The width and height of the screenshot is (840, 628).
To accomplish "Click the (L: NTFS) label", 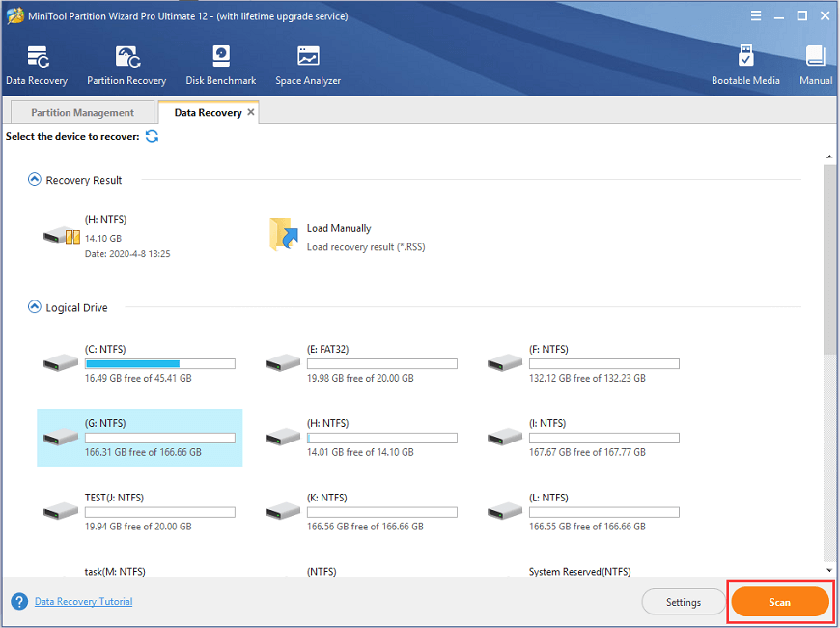I will [549, 498].
